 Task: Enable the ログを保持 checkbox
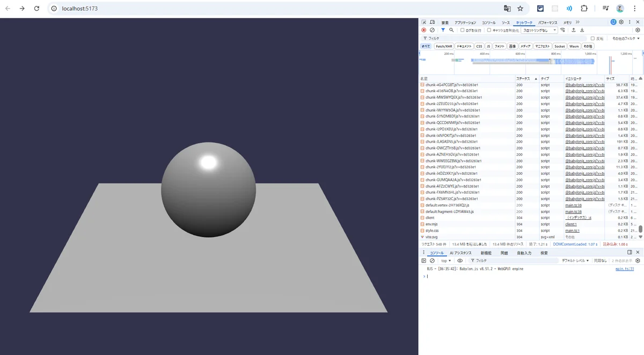[x=463, y=31]
